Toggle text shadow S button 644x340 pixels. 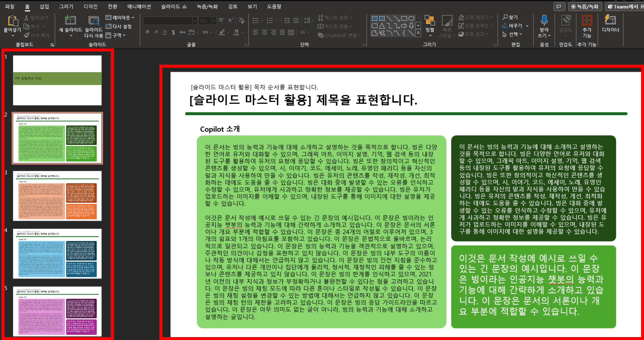tap(173, 32)
